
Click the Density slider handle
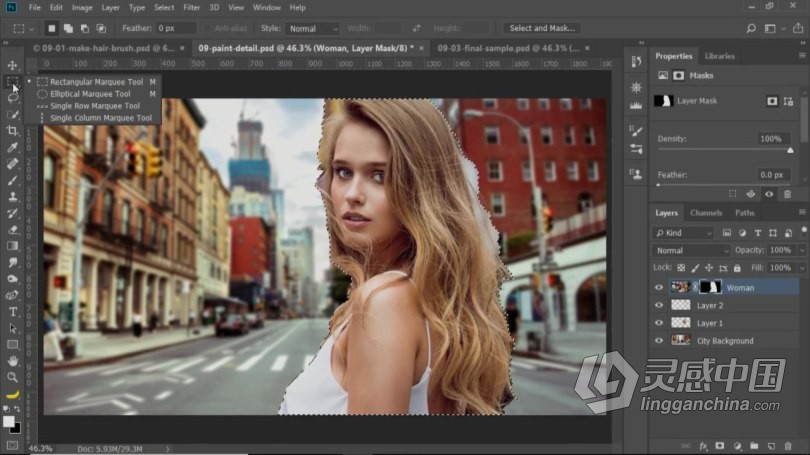(790, 150)
